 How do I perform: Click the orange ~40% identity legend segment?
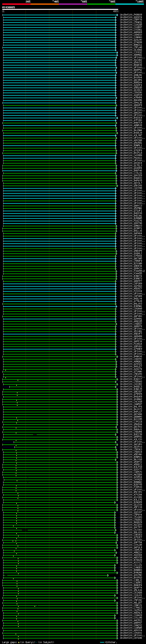pyautogui.click(x=44, y=4)
